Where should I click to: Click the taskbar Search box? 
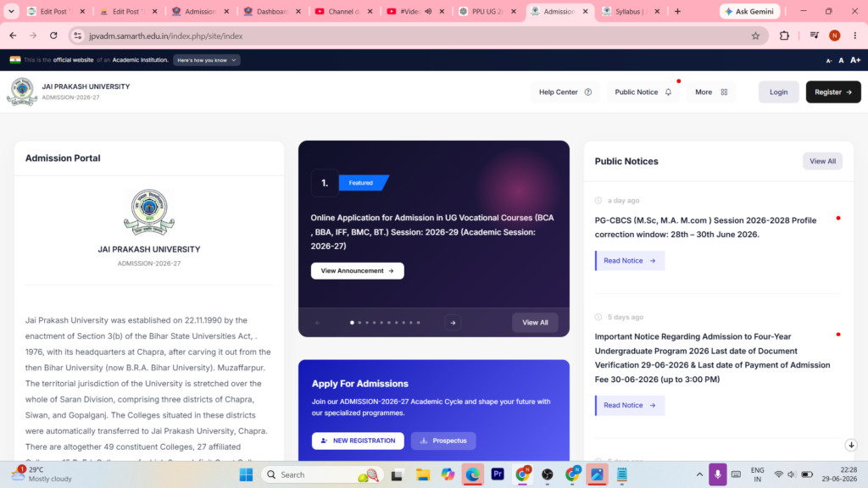click(x=321, y=474)
